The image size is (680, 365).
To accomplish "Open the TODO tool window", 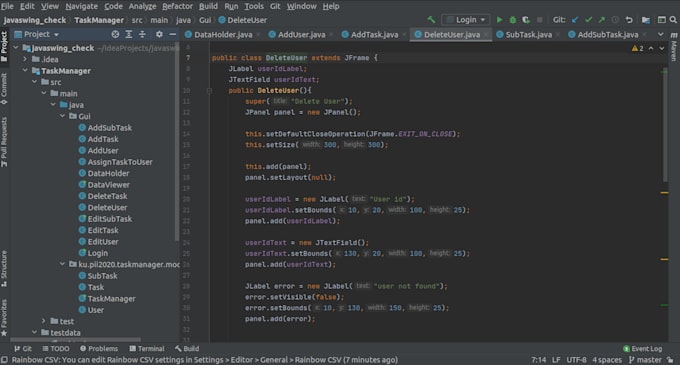I will click(56, 349).
